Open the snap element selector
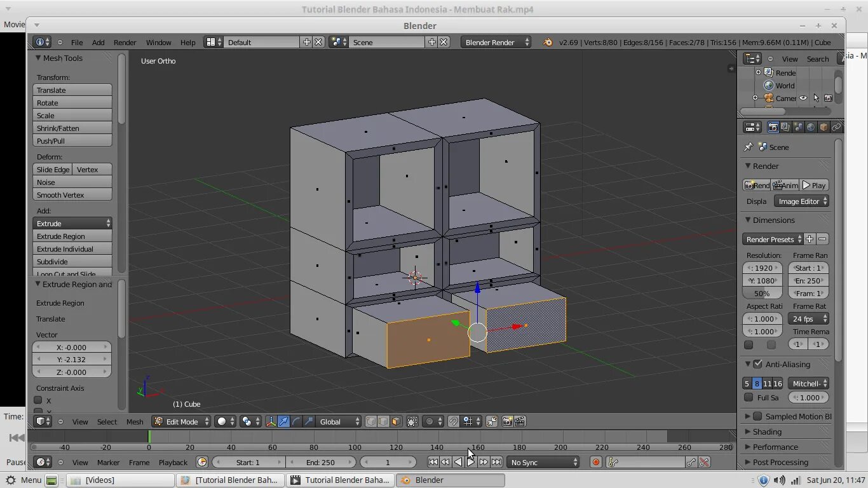The height and width of the screenshot is (488, 868). pyautogui.click(x=471, y=421)
